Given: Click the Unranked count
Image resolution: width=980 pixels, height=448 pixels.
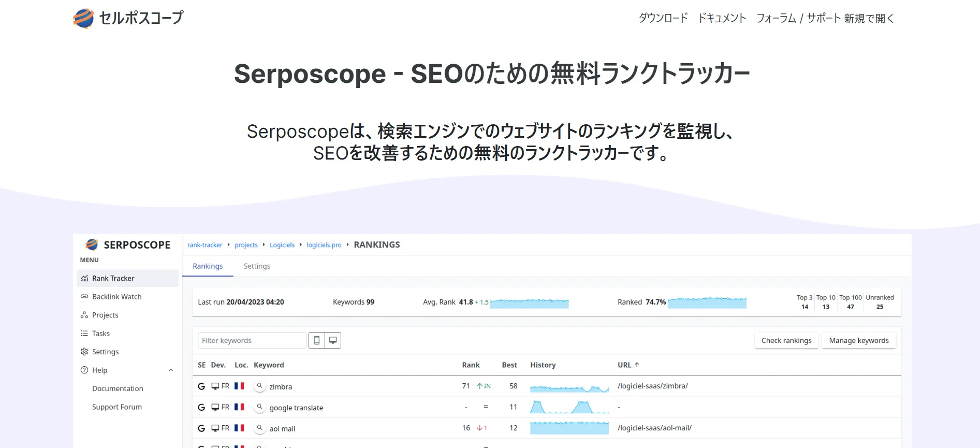Looking at the screenshot, I should [x=880, y=307].
